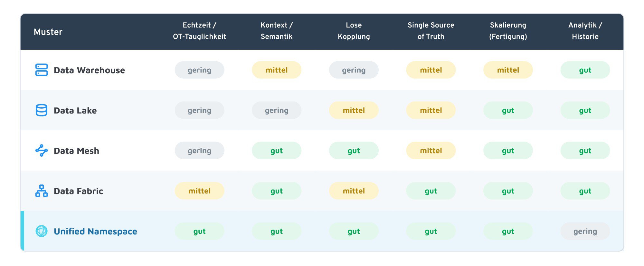Click the Muster column header
This screenshot has width=644, height=266.
[48, 32]
